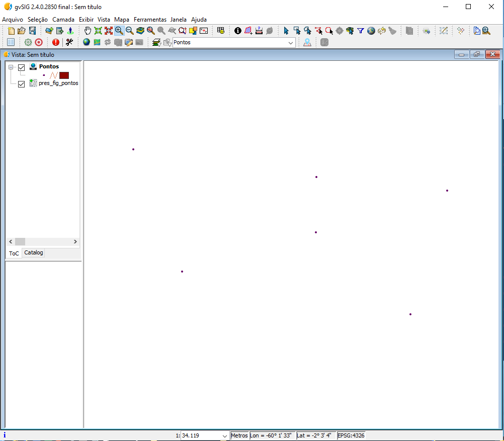Viewport: 504px width, 441px height.
Task: Click the red exclamation mark icon
Action: coord(55,42)
